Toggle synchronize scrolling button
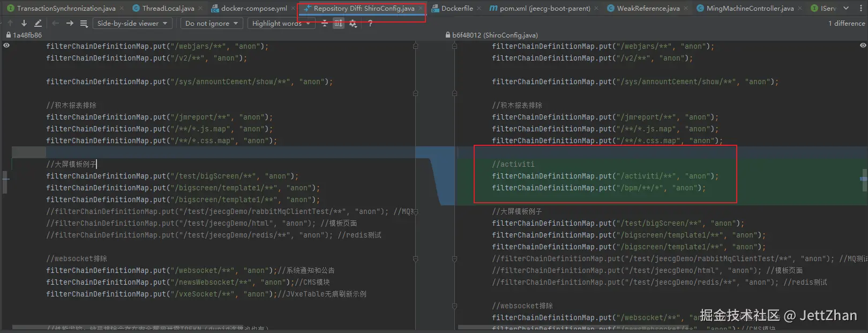 (x=339, y=23)
